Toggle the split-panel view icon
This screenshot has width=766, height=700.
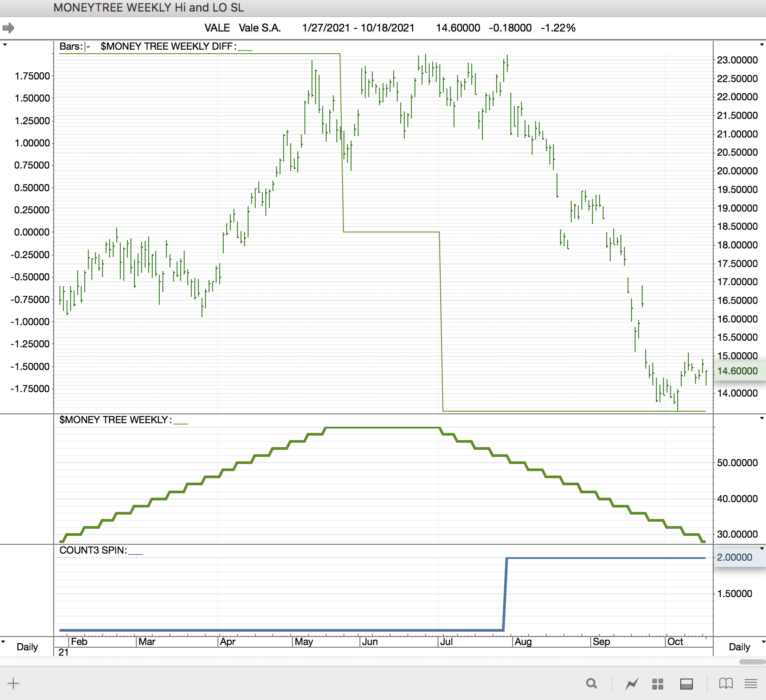tap(686, 684)
